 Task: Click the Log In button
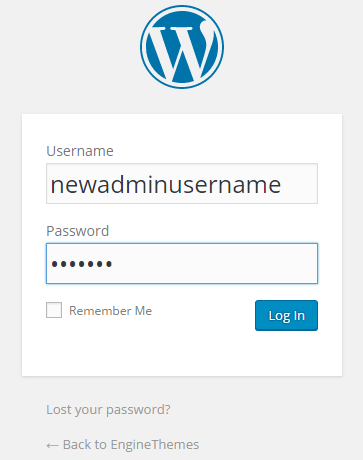(x=286, y=315)
